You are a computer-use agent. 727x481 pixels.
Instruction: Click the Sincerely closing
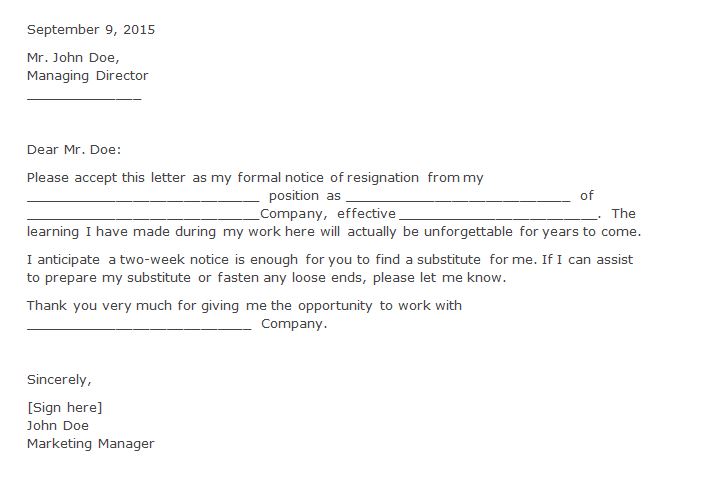click(x=59, y=380)
